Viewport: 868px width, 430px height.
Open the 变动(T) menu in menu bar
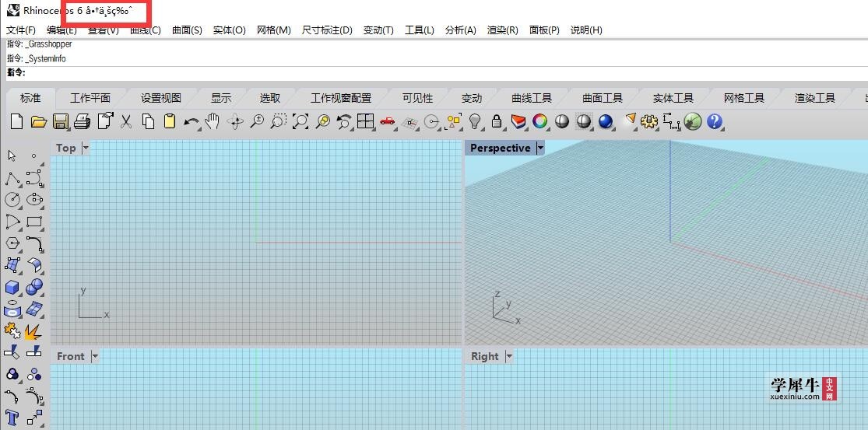(378, 30)
